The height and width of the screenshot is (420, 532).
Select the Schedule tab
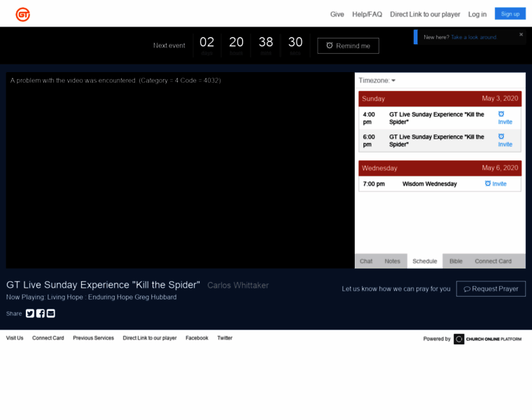[425, 261]
